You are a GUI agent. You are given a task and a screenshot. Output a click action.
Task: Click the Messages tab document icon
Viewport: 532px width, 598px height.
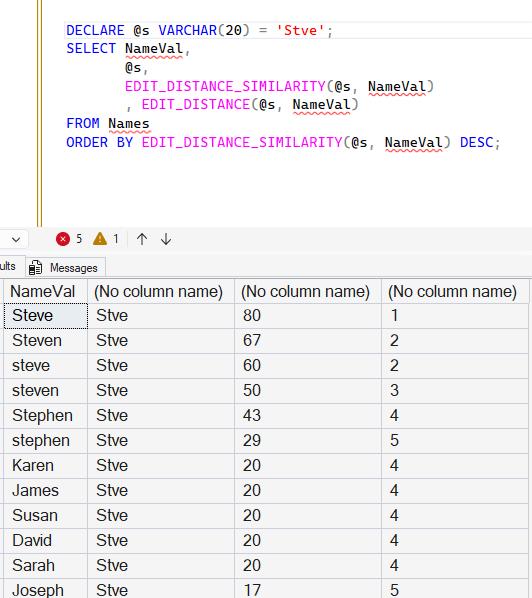35,268
